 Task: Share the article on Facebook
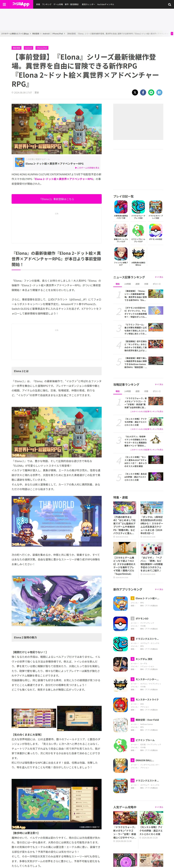(143, 92)
